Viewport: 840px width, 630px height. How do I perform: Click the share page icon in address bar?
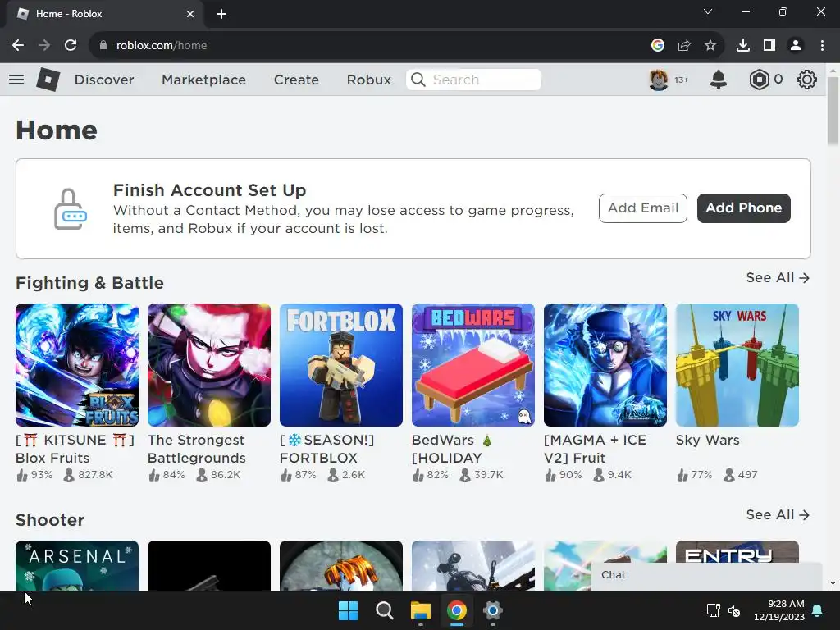684,46
